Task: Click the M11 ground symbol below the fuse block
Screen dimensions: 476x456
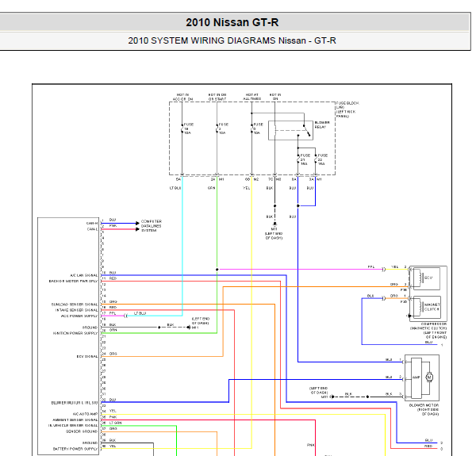Action: pyautogui.click(x=274, y=224)
